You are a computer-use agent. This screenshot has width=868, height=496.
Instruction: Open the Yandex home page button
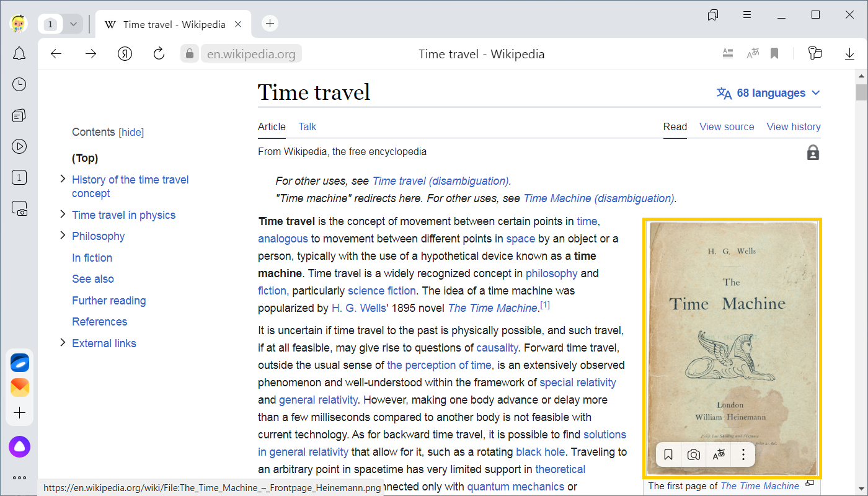coord(125,54)
